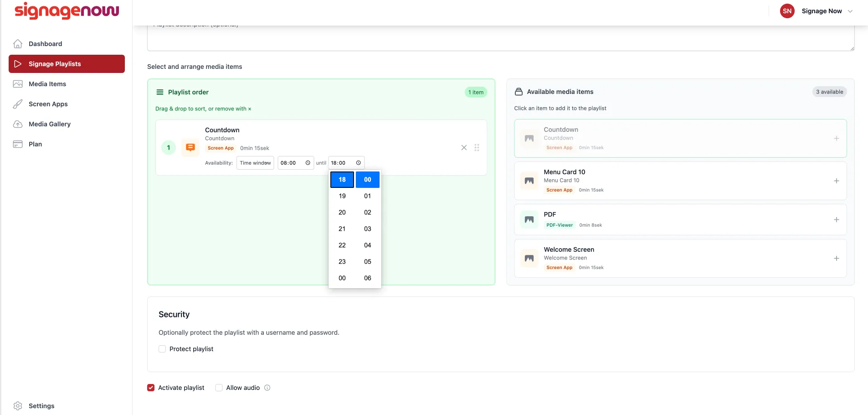This screenshot has height=415, width=868.
Task: Navigate to Media Gallery
Action: pos(67,124)
